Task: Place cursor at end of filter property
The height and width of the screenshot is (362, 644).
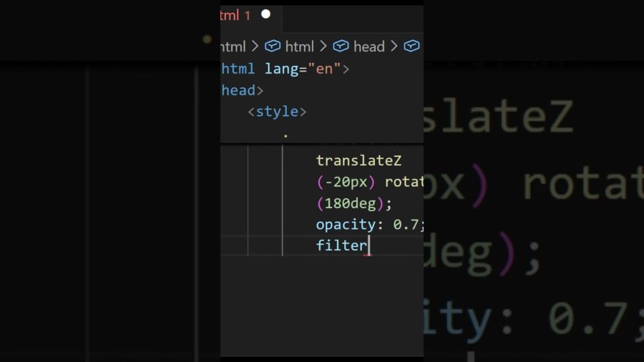Action: click(x=368, y=245)
